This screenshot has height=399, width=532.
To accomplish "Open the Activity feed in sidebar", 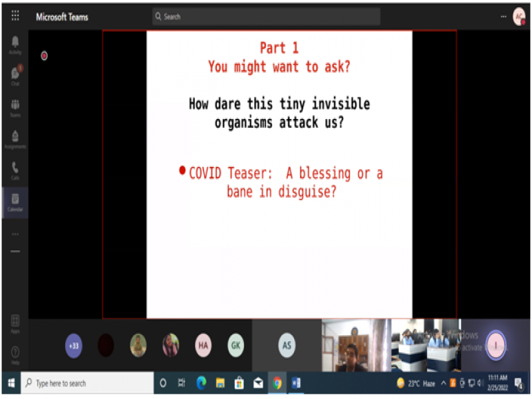I will (15, 45).
